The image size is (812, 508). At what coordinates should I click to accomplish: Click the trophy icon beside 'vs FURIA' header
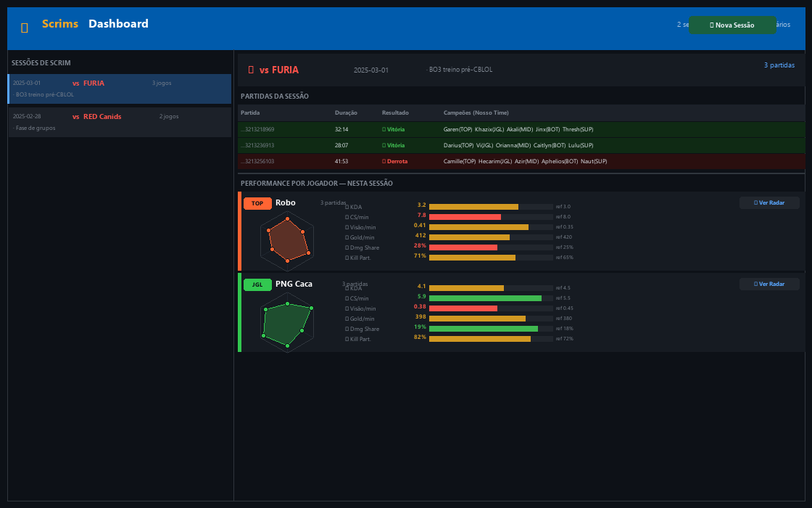(x=252, y=70)
